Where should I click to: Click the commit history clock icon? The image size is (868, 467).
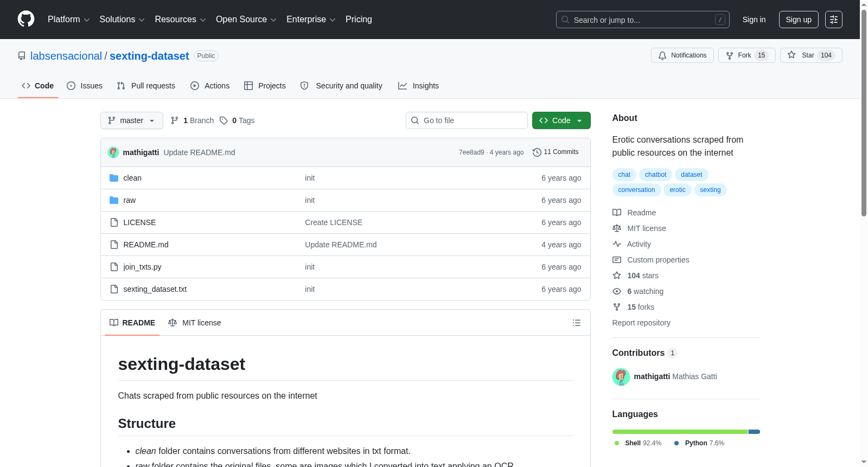[x=537, y=152]
